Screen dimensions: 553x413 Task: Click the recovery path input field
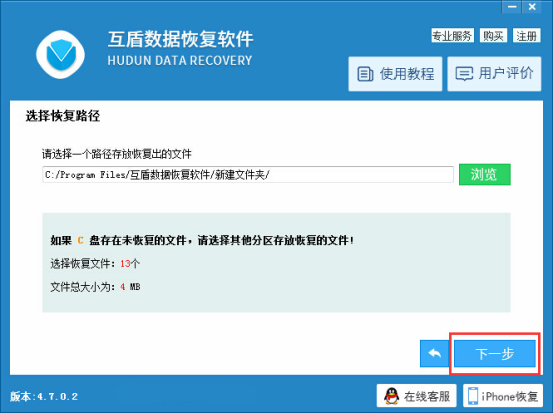pyautogui.click(x=248, y=175)
